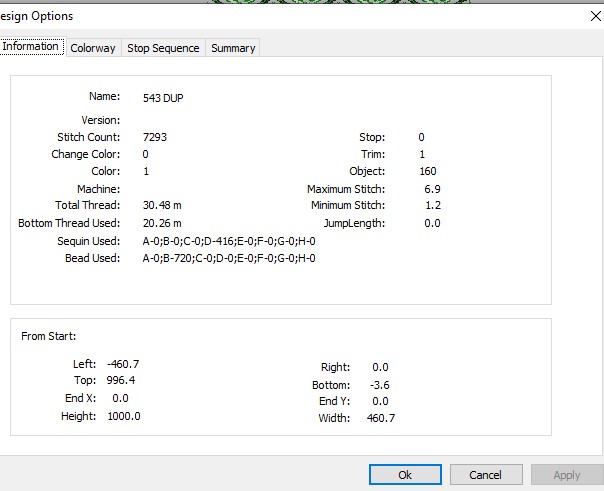Switch to the Summary tab
Image resolution: width=604 pixels, height=491 pixels.
pyautogui.click(x=233, y=48)
